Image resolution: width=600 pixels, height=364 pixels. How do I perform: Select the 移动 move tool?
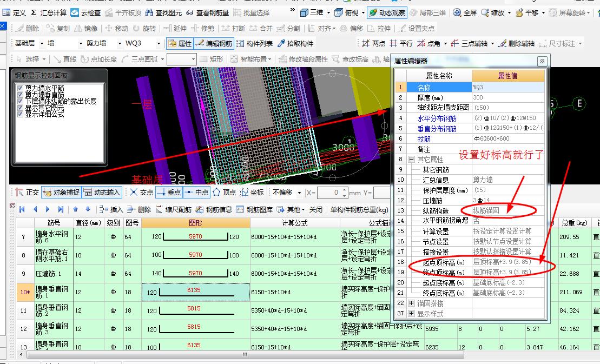[117, 28]
